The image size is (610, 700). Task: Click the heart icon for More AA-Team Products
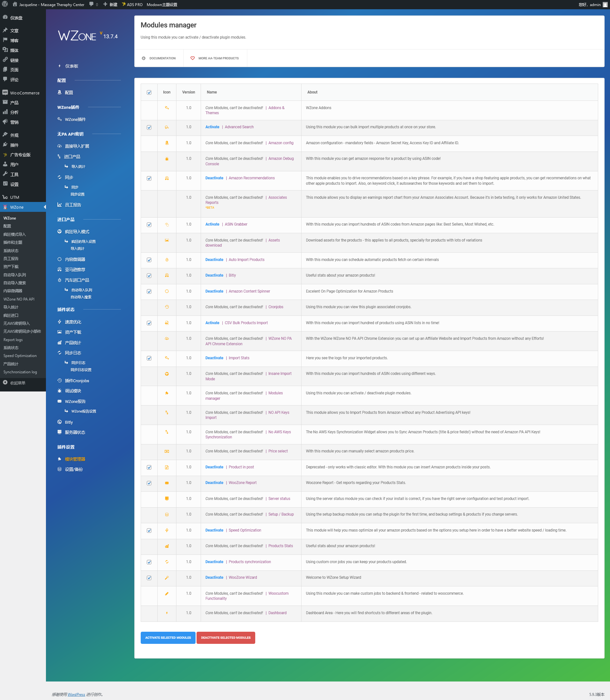[192, 58]
